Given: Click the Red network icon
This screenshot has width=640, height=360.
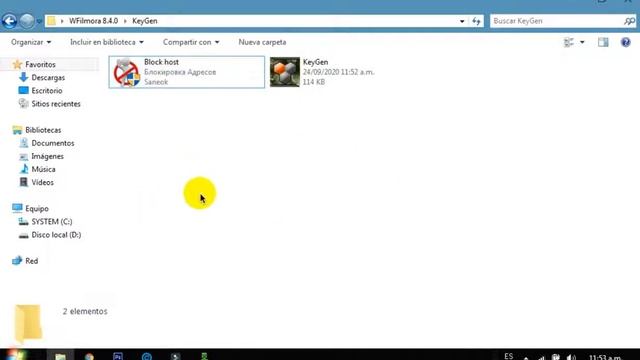Looking at the screenshot, I should pos(17,260).
